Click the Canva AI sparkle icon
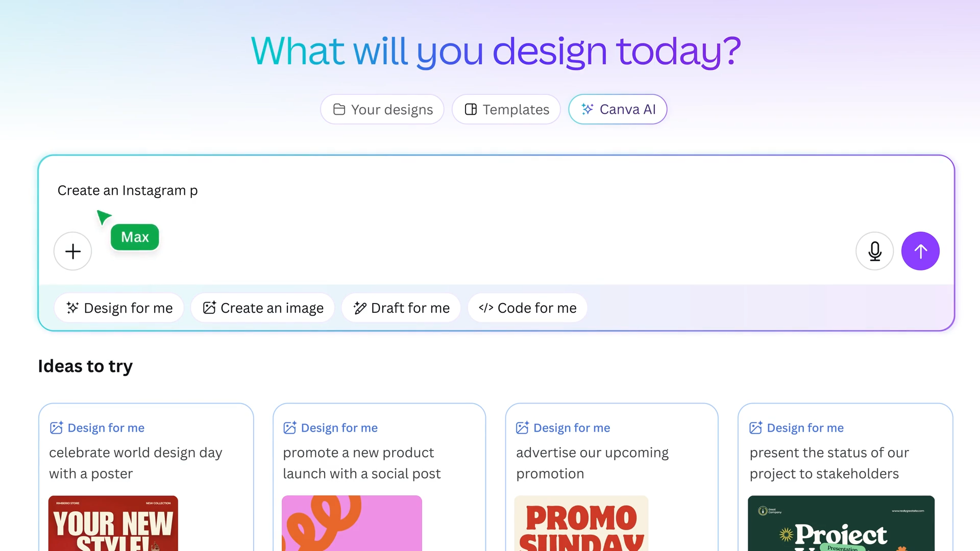This screenshot has height=551, width=980. click(587, 109)
